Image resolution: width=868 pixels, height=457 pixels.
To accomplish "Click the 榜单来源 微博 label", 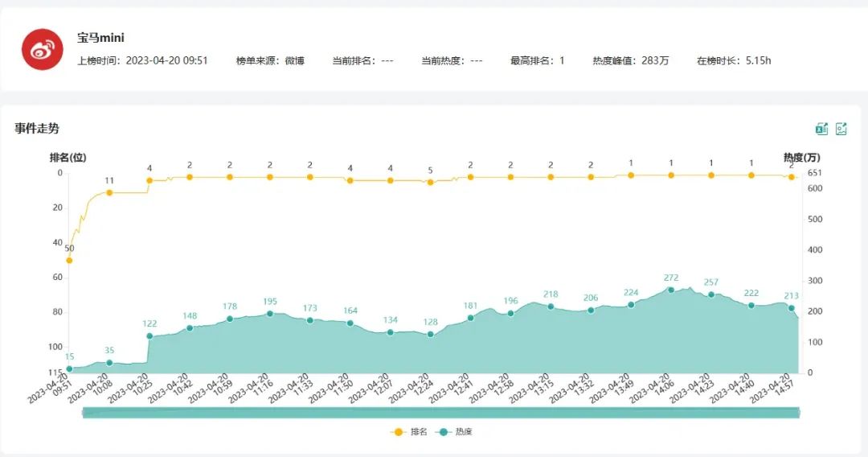I will (x=270, y=61).
